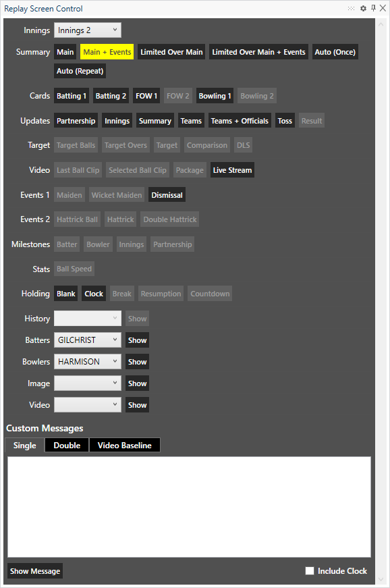This screenshot has height=588, width=390.
Task: Pin the Replay Screen Control panel
Action: (373, 8)
